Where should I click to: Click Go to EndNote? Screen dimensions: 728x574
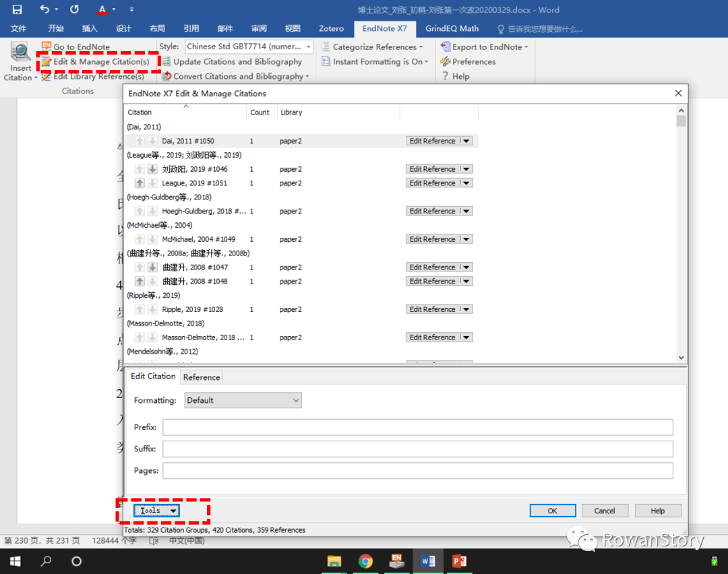coord(75,46)
